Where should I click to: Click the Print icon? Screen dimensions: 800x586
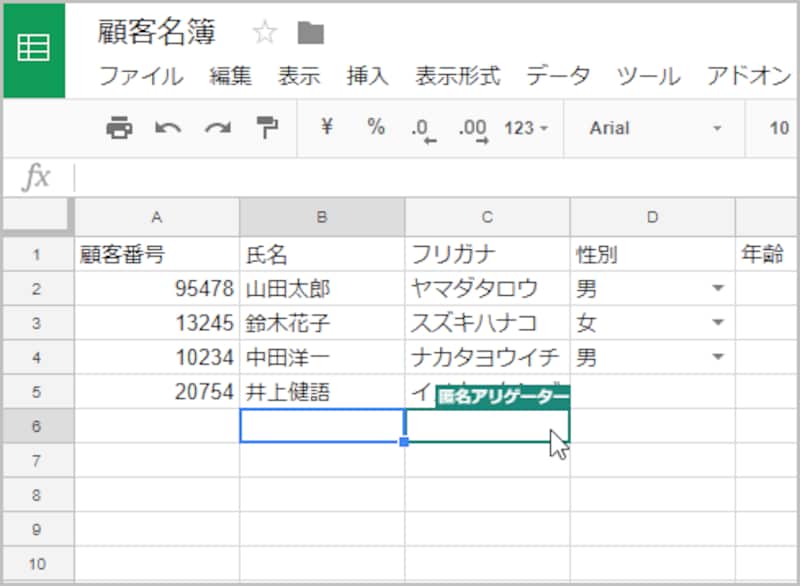click(x=120, y=128)
